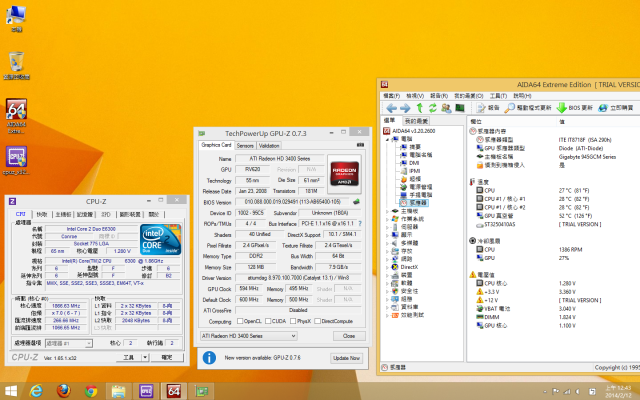Expand the multimedia node with speaker icon
This screenshot has height=400, width=640.
387,243
